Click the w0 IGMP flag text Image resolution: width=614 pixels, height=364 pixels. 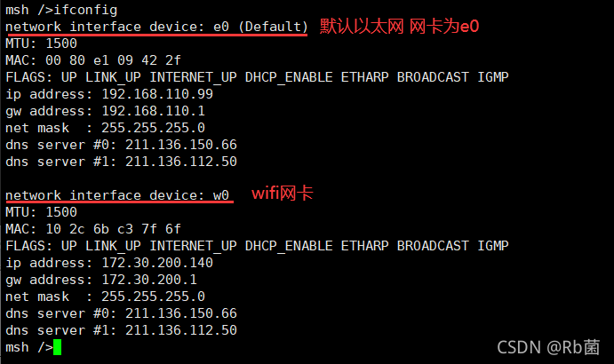[492, 246]
